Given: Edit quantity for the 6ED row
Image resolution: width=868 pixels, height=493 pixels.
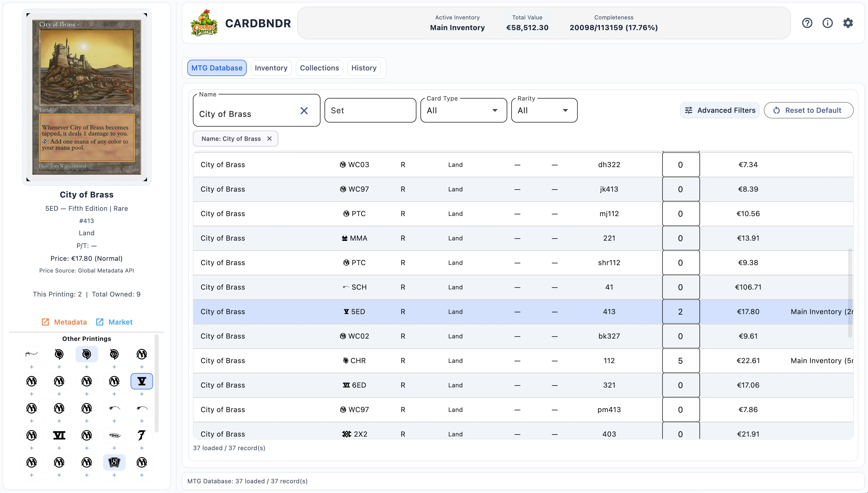Looking at the screenshot, I should coord(681,385).
